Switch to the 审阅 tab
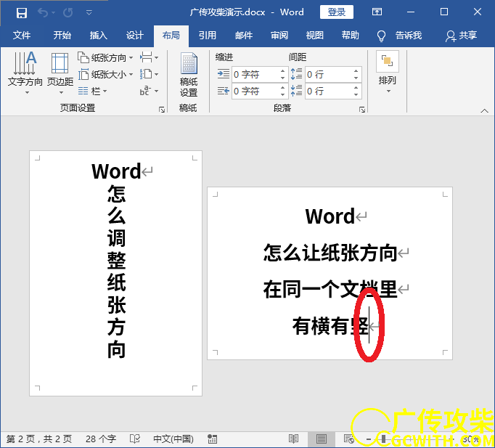The height and width of the screenshot is (448, 495). point(279,35)
